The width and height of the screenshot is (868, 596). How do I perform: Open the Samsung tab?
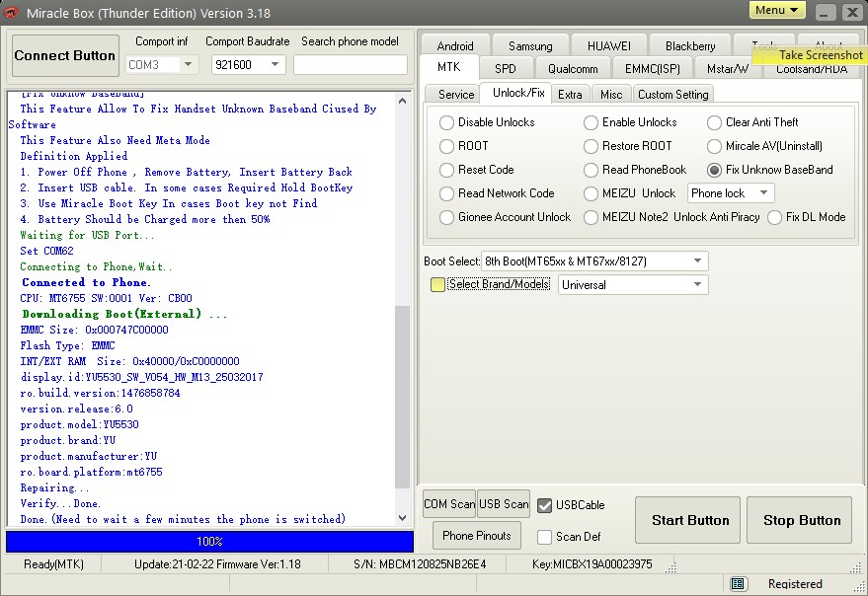[530, 46]
